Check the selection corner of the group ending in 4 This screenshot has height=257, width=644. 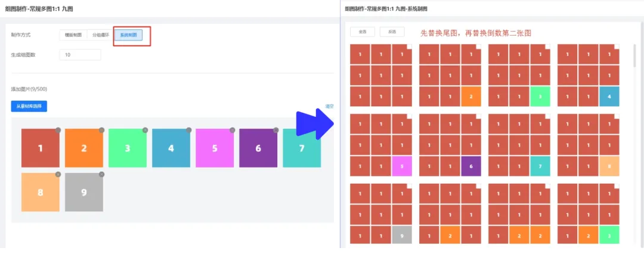pos(617,47)
